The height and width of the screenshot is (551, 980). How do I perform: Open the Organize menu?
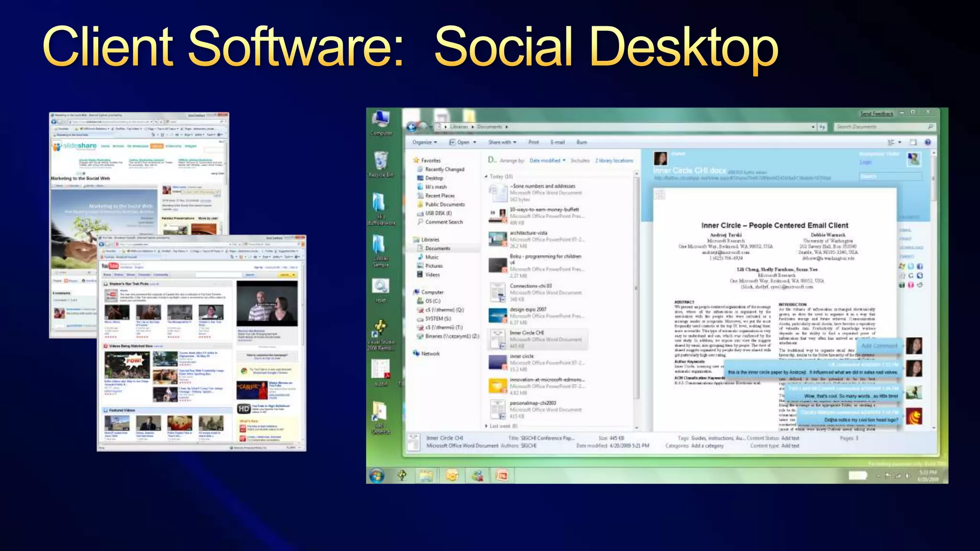pyautogui.click(x=424, y=143)
